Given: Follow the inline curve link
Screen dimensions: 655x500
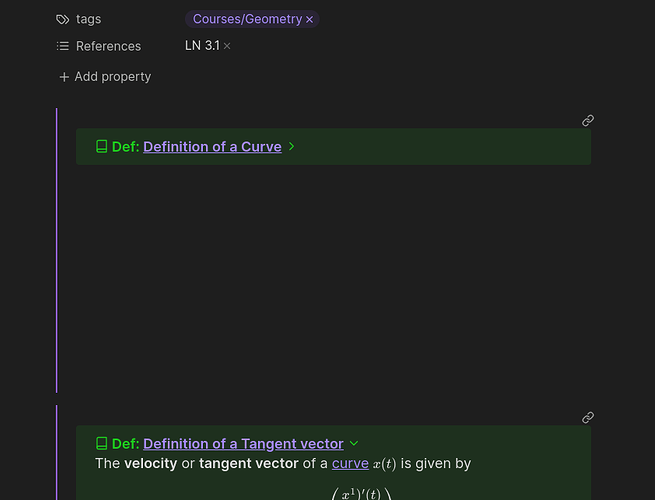Looking at the screenshot, I should pyautogui.click(x=350, y=464).
